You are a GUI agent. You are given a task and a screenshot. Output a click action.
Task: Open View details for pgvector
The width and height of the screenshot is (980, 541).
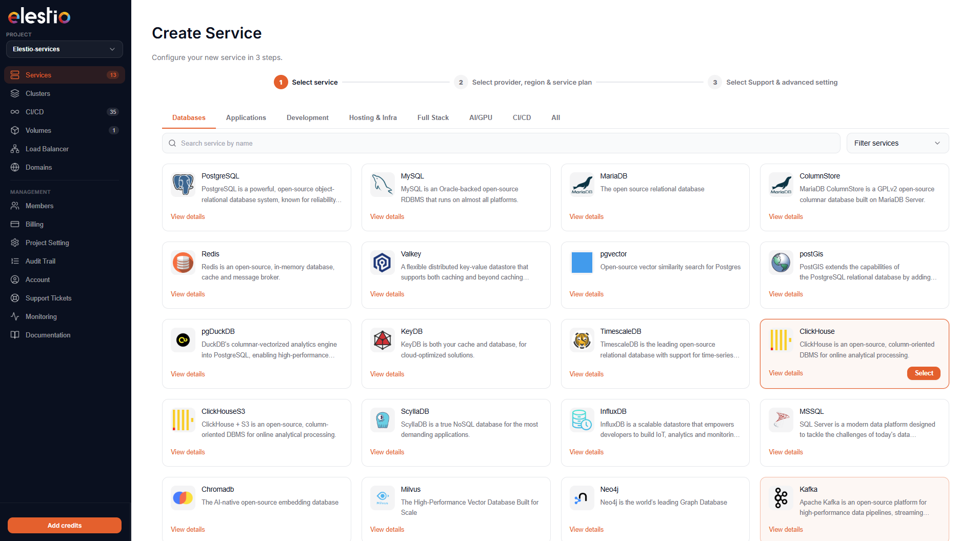click(586, 294)
